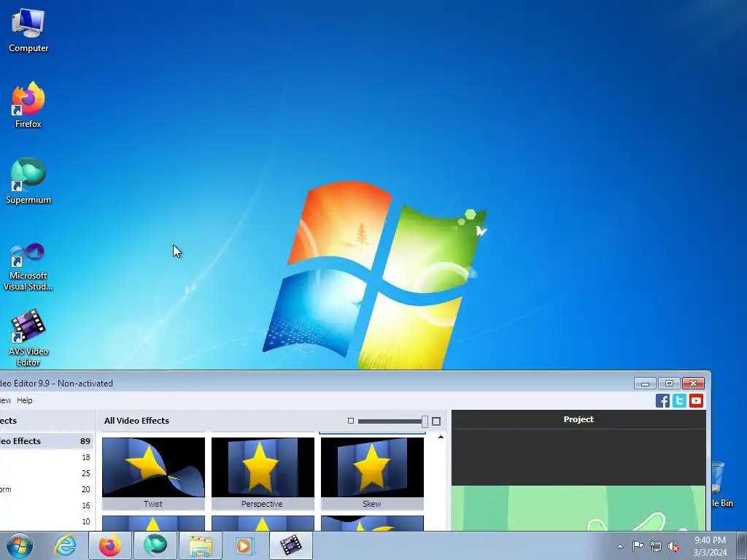Select the effects category row showing 10
Viewport: 747px width, 560px height.
pyautogui.click(x=46, y=521)
